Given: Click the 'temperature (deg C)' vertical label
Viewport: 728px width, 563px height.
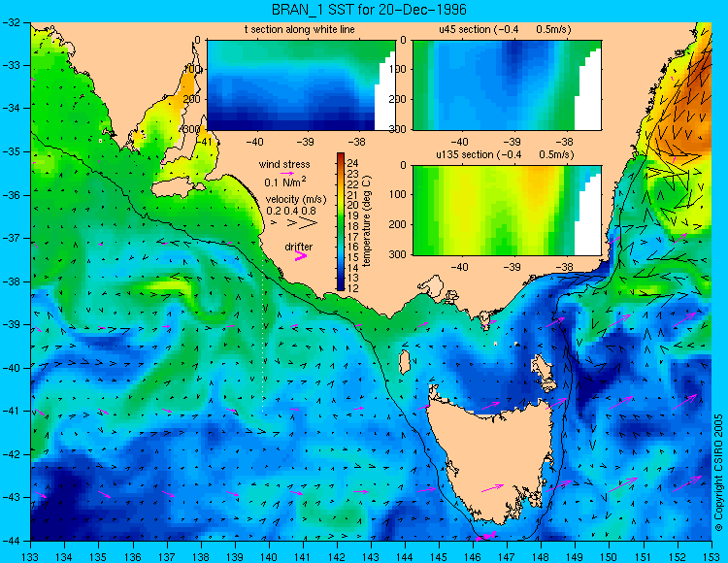Looking at the screenshot, I should (x=367, y=221).
